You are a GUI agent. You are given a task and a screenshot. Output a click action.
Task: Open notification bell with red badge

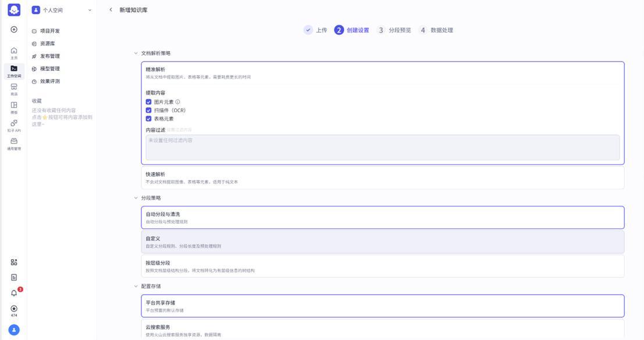[14, 293]
